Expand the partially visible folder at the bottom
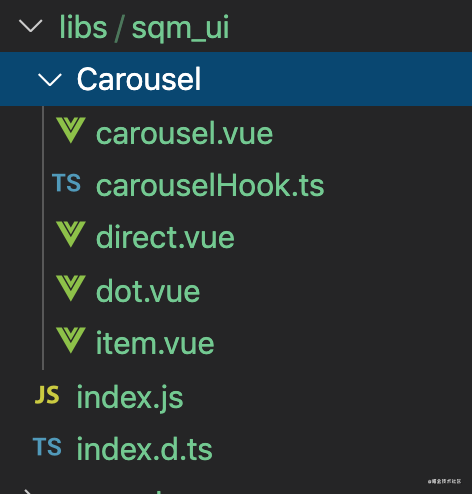The height and width of the screenshot is (494, 472). [28, 492]
